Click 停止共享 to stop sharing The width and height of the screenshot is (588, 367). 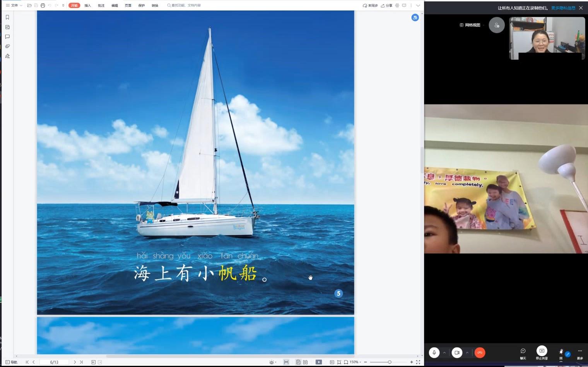click(542, 353)
